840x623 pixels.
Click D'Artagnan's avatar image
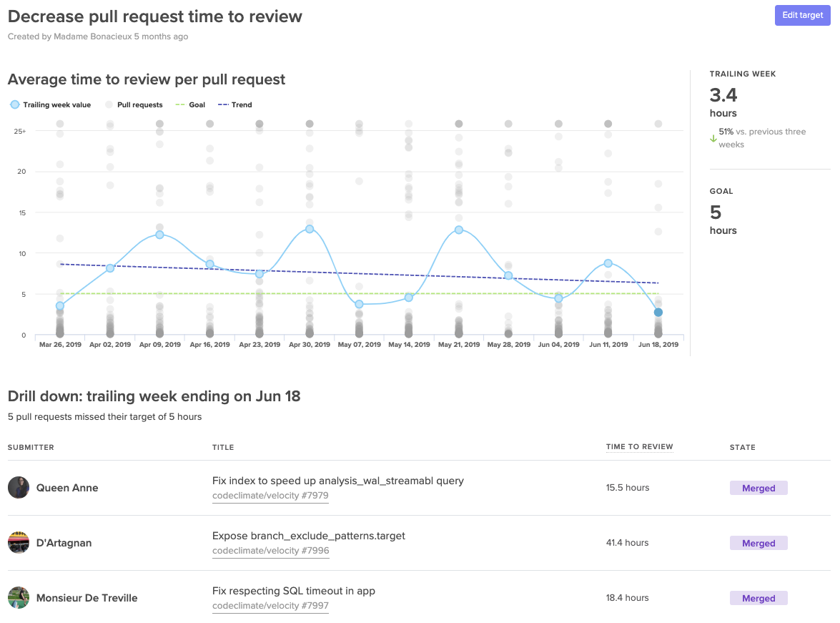coord(18,543)
